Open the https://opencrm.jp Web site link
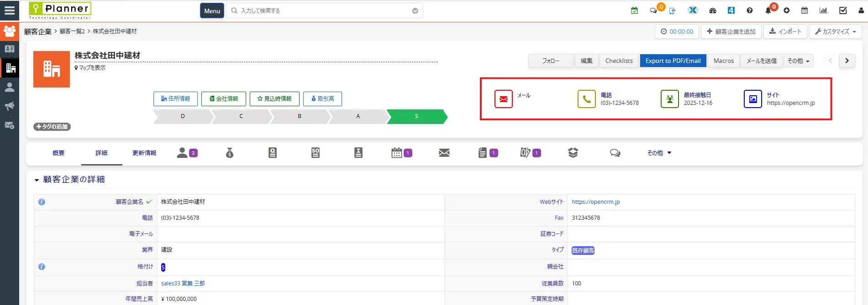Screen dimensions: 868x305 (x=595, y=202)
